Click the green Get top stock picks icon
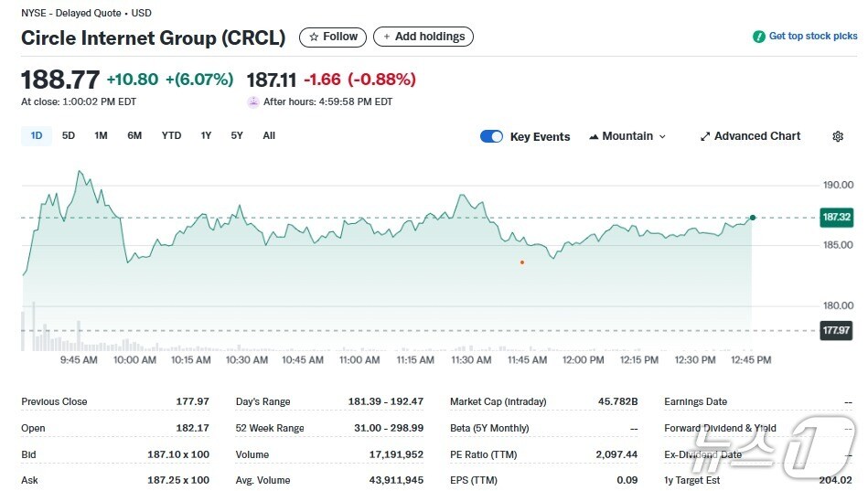The width and height of the screenshot is (868, 491). coord(758,37)
